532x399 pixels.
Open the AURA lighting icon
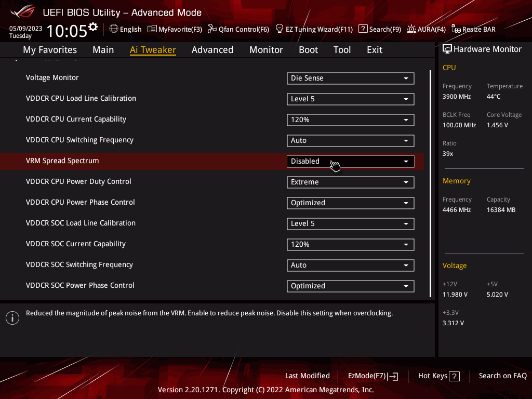point(411,29)
